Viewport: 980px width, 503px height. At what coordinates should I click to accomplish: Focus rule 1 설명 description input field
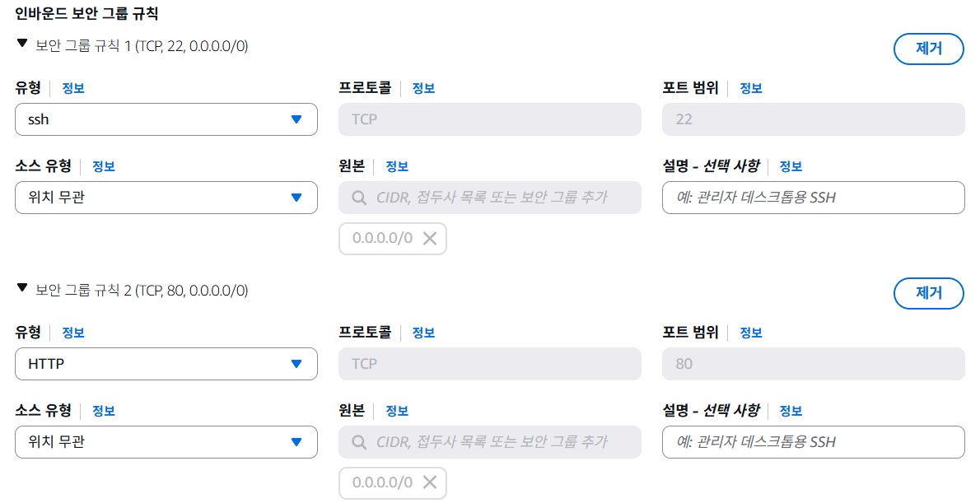point(813,198)
